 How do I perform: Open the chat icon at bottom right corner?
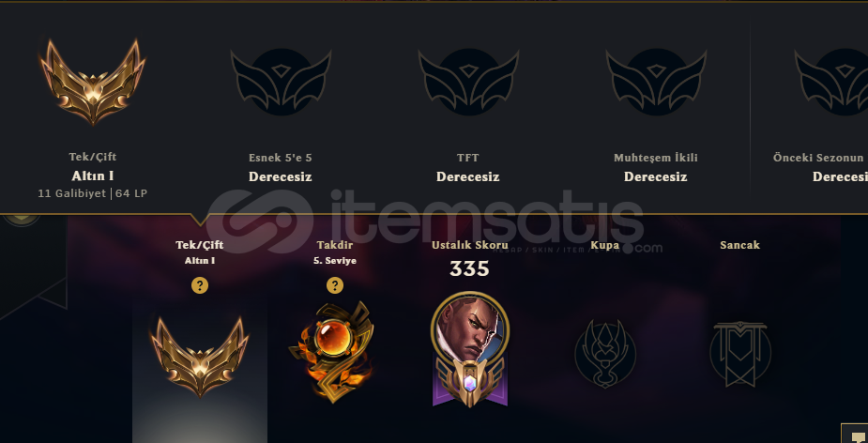(x=855, y=435)
